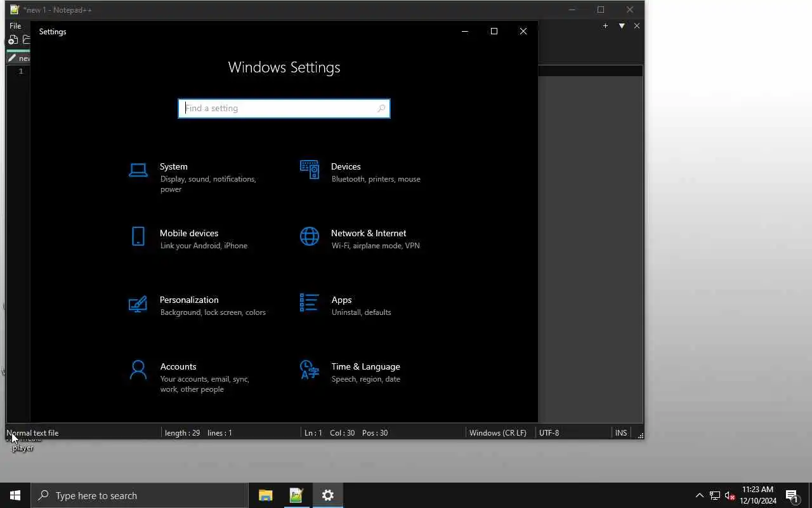Viewport: 812px width, 508px height.
Task: Open Notepad++ down-arrow dropdown at top right
Action: click(x=622, y=26)
